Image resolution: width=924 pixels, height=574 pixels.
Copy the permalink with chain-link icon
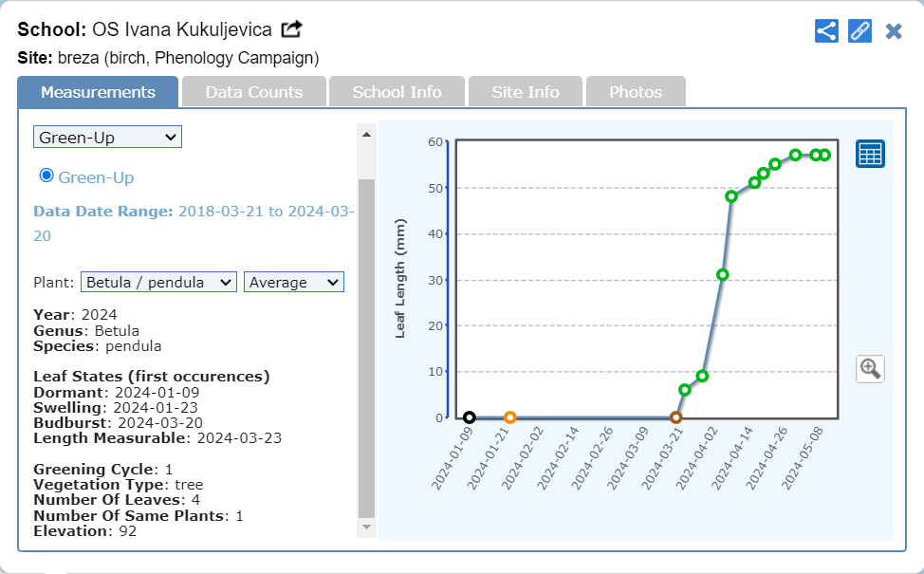coord(859,30)
